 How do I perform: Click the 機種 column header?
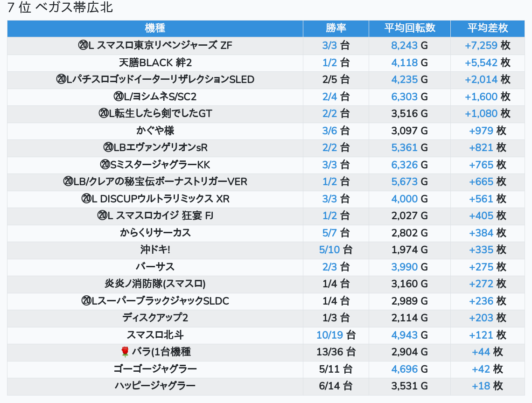pos(155,28)
